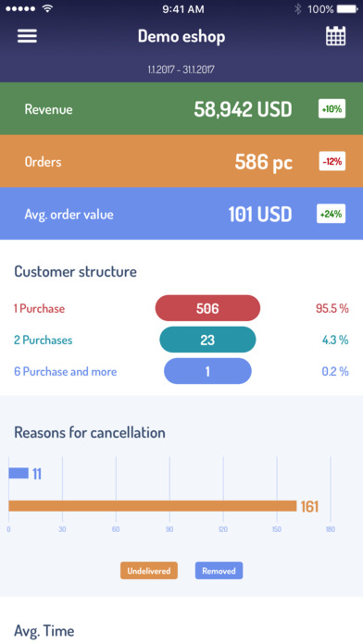Open the Revenue summary row
363x644 pixels.
pyautogui.click(x=181, y=109)
